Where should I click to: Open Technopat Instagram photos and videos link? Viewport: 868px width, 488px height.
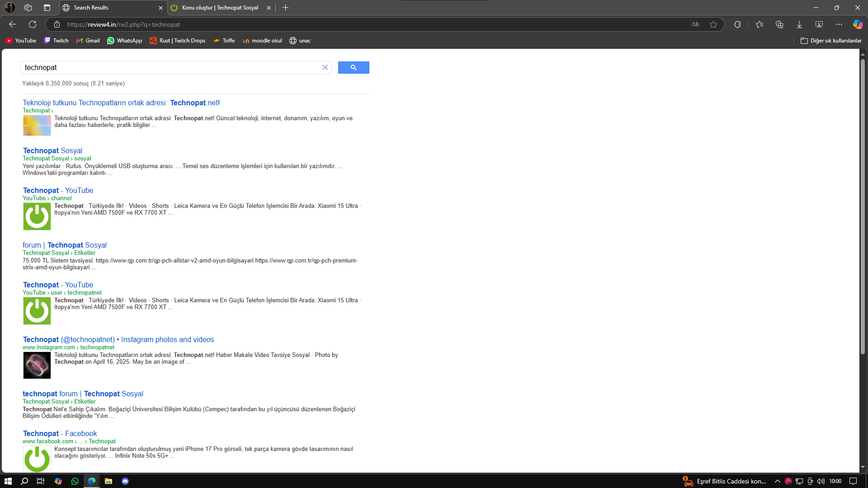118,339
